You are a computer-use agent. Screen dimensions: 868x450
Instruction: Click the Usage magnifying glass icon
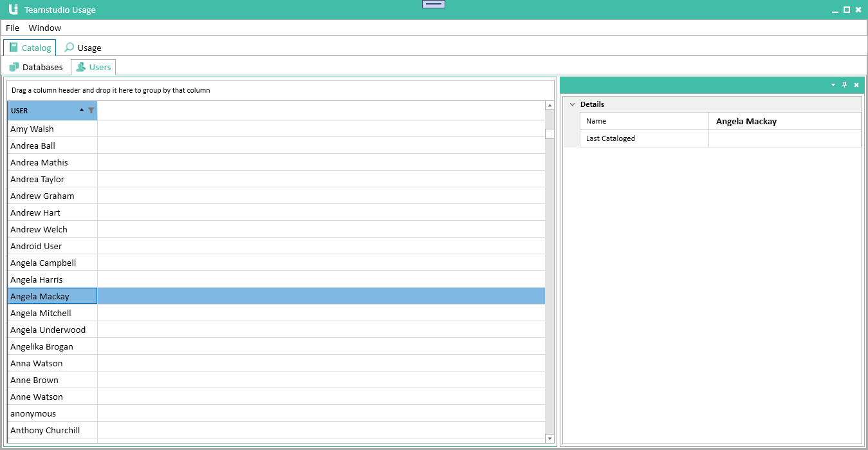tap(68, 47)
